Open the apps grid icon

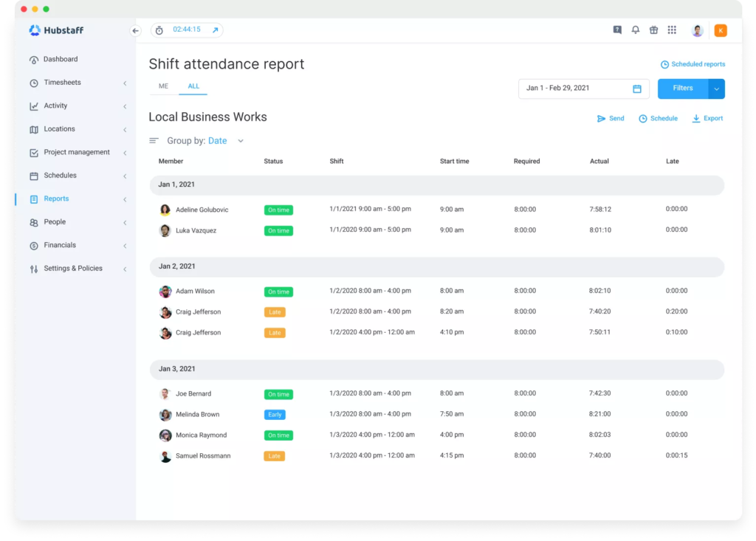(x=672, y=30)
